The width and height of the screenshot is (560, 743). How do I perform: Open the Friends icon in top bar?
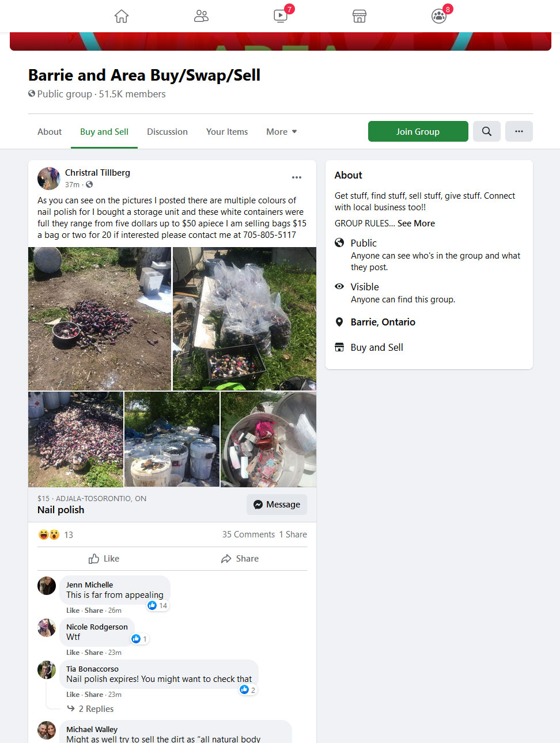(x=201, y=16)
